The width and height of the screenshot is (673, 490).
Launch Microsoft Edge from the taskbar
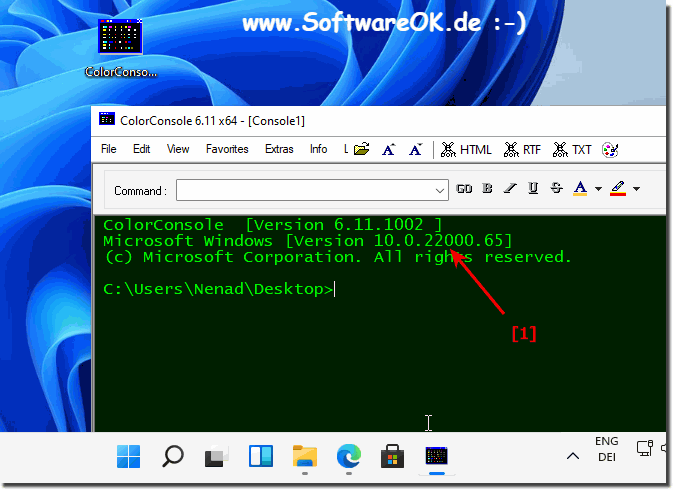point(349,456)
